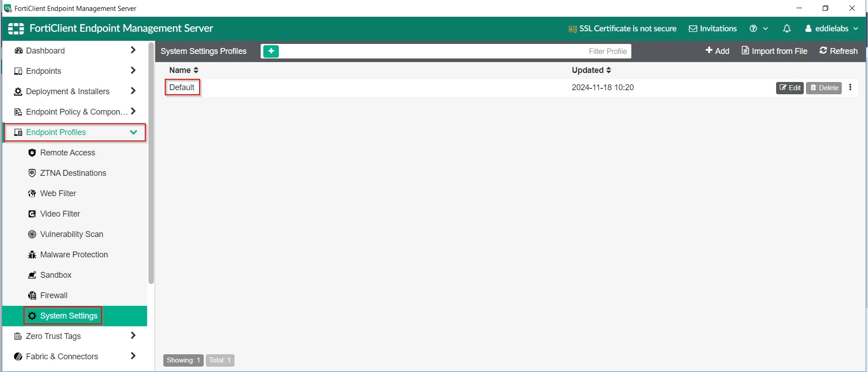Click the Sandbox icon
Image resolution: width=868 pixels, height=372 pixels.
tap(32, 275)
